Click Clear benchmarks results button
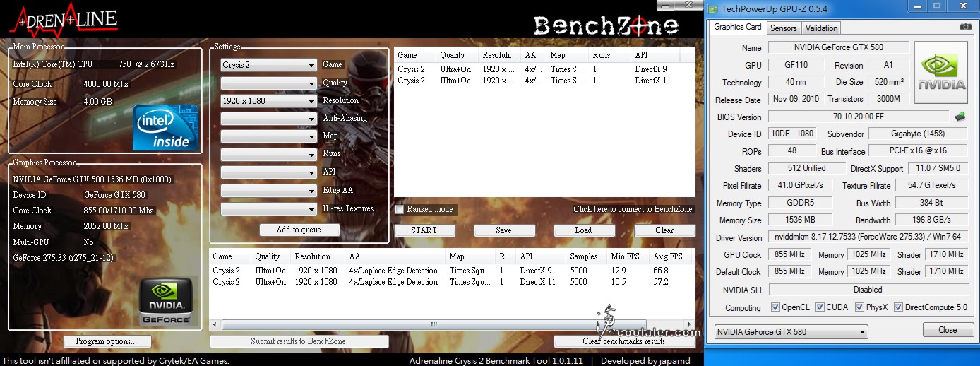The image size is (980, 366). coord(624,341)
